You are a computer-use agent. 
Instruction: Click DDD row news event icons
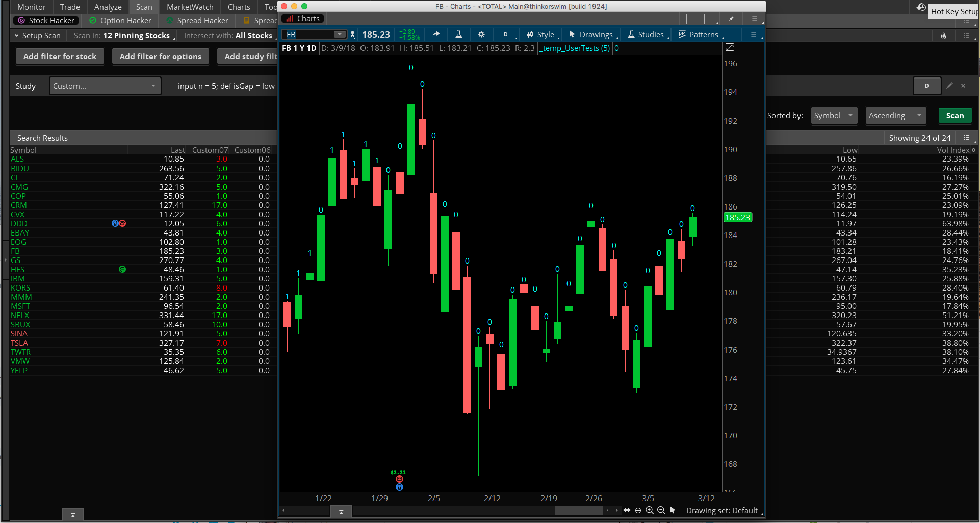[x=119, y=223]
